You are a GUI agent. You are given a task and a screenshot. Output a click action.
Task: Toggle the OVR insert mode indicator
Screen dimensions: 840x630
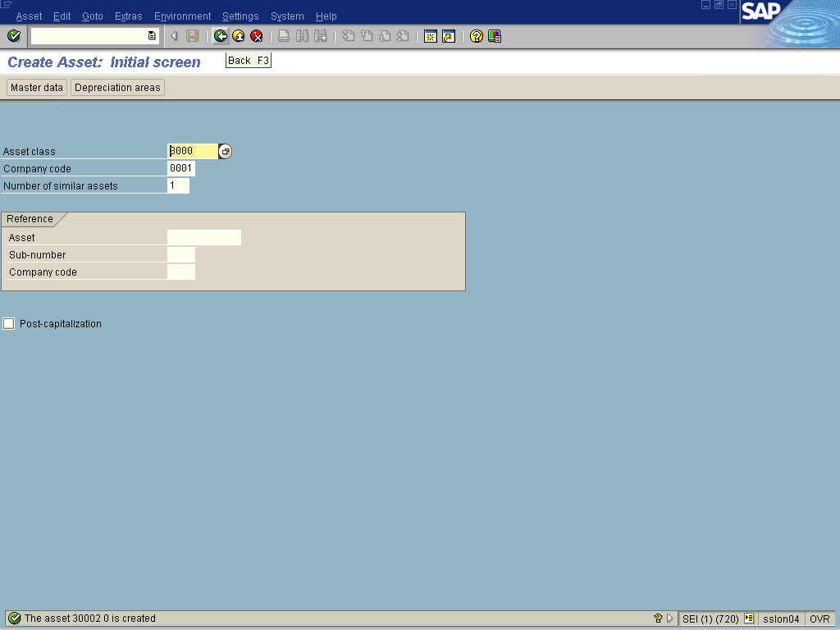[819, 619]
